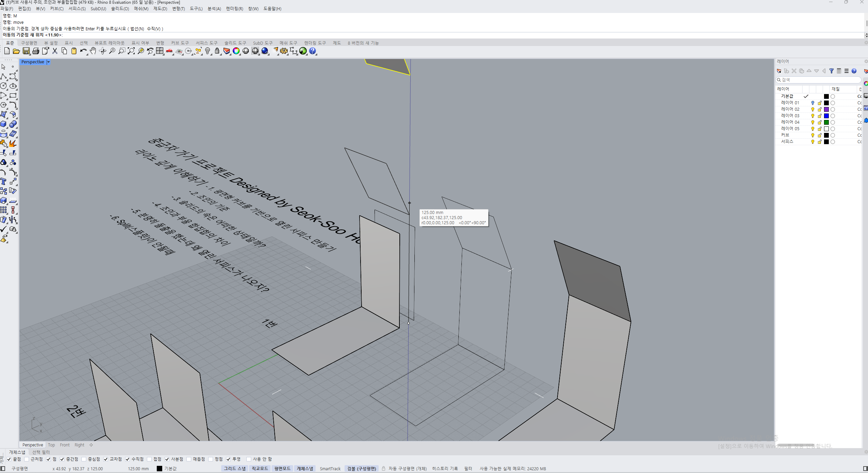Click the material circle of 서피스 layer
This screenshot has width=868, height=473.
tap(833, 142)
